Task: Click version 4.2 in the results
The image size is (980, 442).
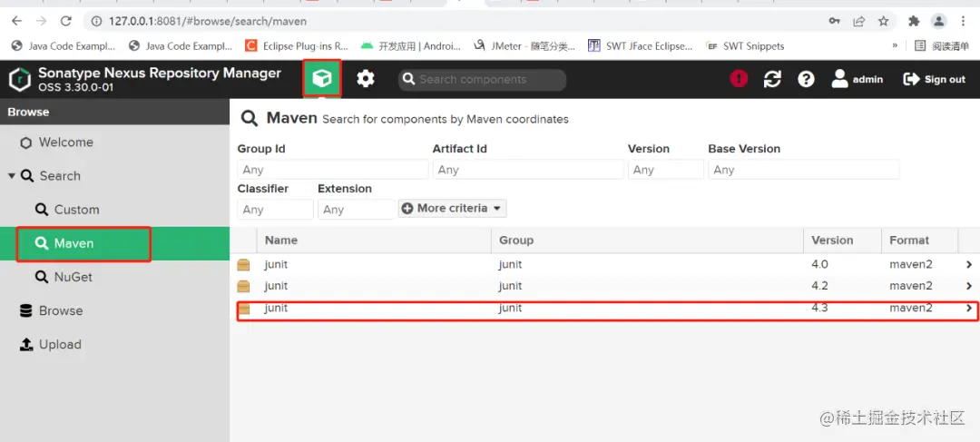Action: pos(819,286)
